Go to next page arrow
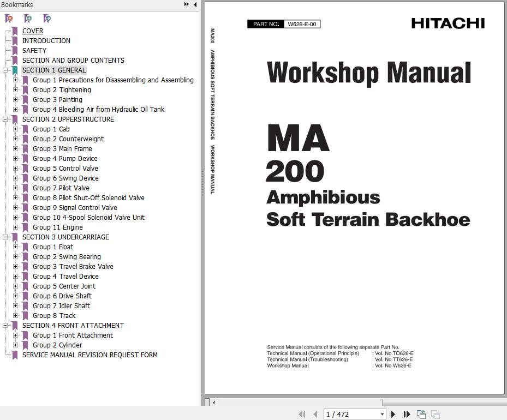 393,414
